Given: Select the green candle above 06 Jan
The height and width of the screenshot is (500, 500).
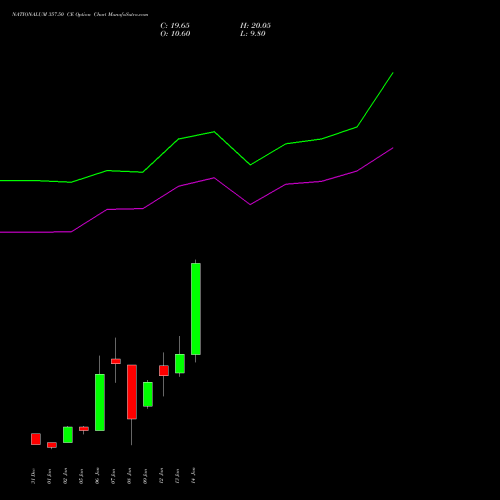Looking at the screenshot, I should (100, 402).
